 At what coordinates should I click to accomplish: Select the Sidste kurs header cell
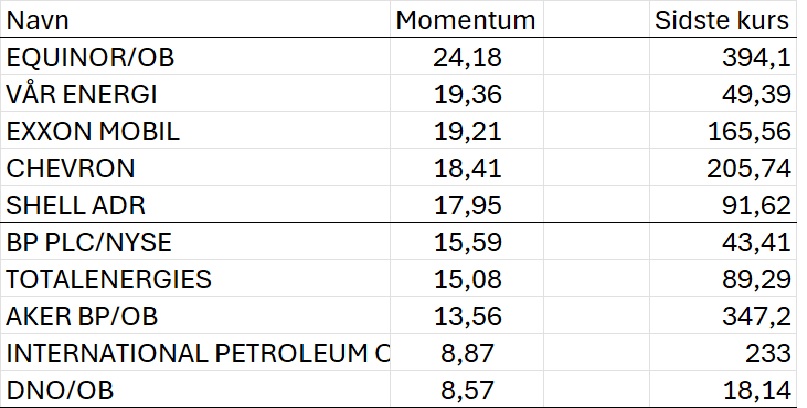coord(723,20)
